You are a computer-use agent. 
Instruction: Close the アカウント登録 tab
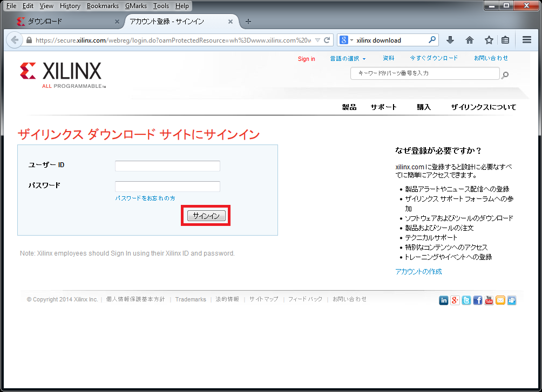click(x=231, y=22)
